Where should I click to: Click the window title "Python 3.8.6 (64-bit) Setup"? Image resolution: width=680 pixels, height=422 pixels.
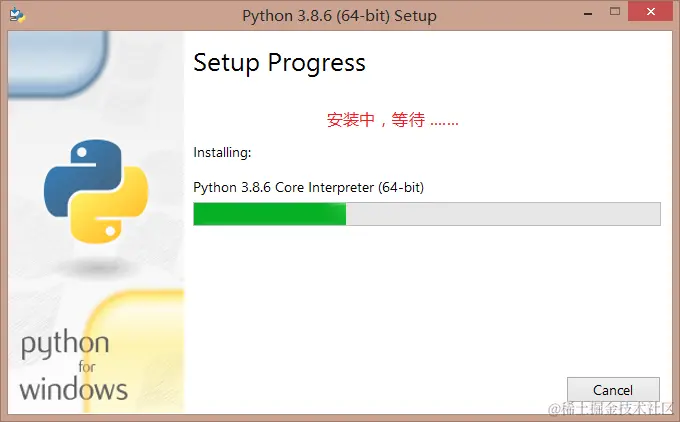pos(339,16)
